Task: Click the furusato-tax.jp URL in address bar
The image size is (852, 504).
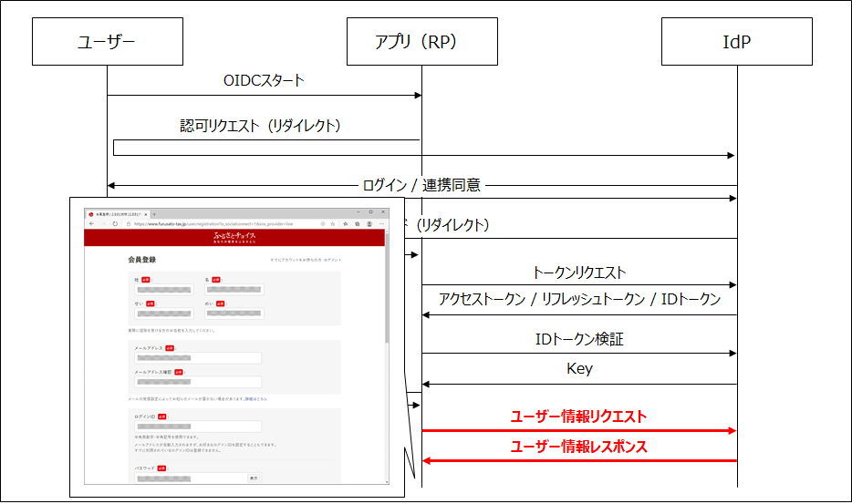Action: point(213,224)
